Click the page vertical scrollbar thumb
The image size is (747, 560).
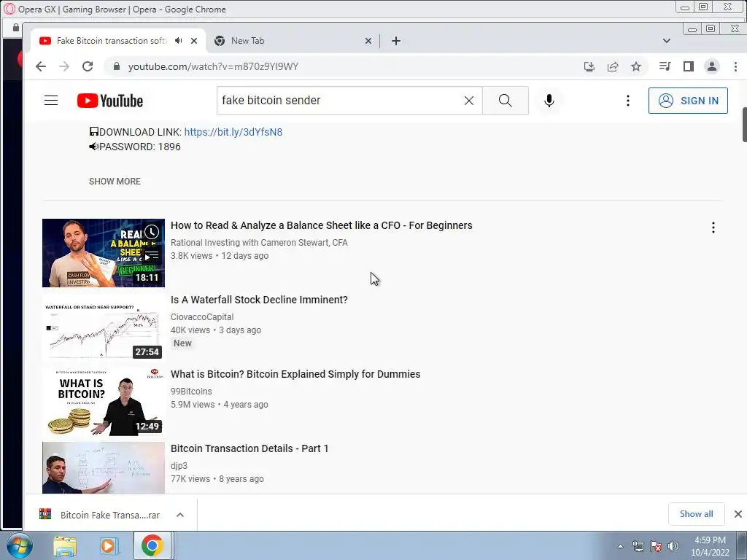(x=744, y=125)
